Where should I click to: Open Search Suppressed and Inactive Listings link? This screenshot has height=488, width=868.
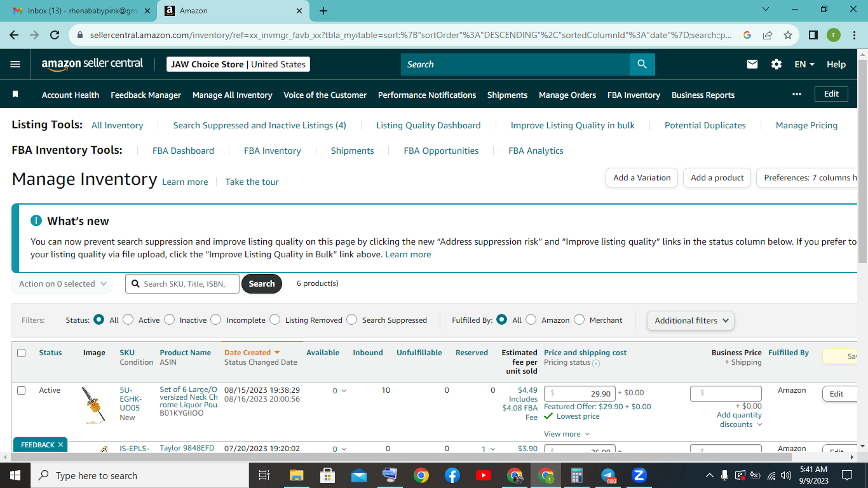259,125
